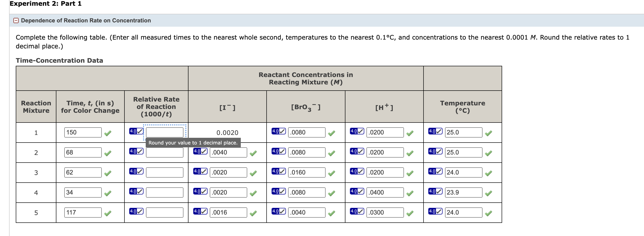
Task: Click the green checkmark next to temperature 25.0
Action: pyautogui.click(x=489, y=133)
